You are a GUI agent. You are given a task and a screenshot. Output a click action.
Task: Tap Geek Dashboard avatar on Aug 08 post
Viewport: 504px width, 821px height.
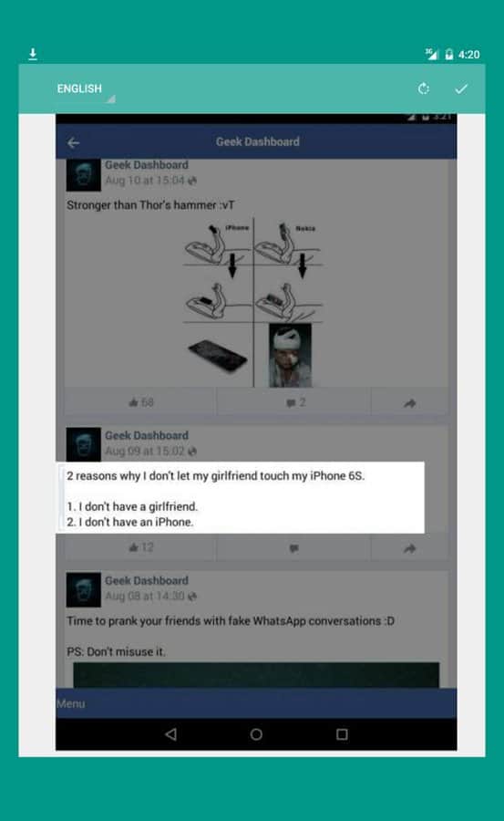(x=84, y=589)
